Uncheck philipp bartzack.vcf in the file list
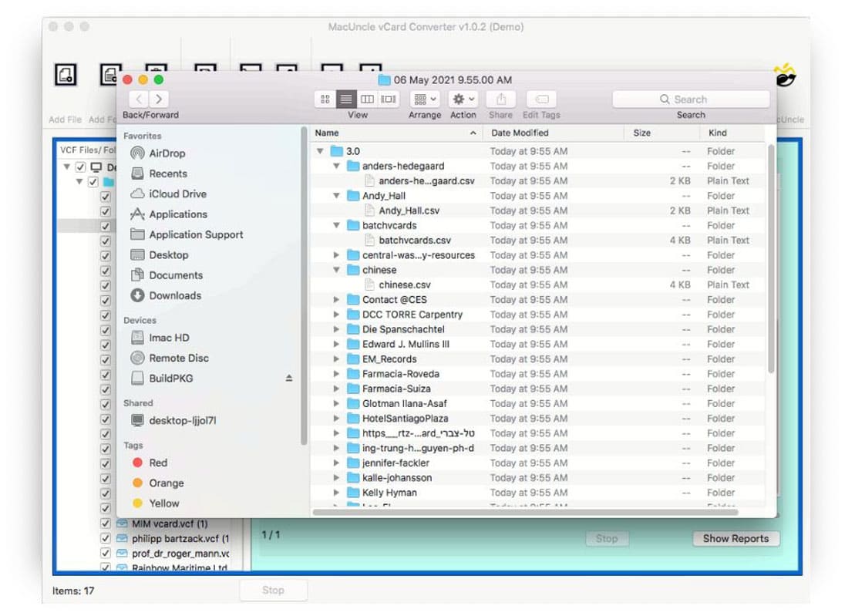Viewport: 845px width, 616px height. coord(105,538)
